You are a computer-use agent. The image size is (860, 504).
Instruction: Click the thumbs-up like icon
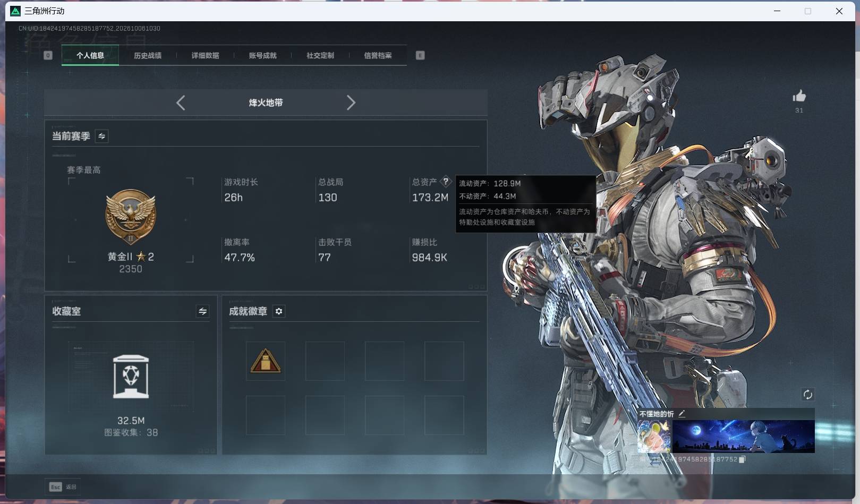click(x=799, y=96)
